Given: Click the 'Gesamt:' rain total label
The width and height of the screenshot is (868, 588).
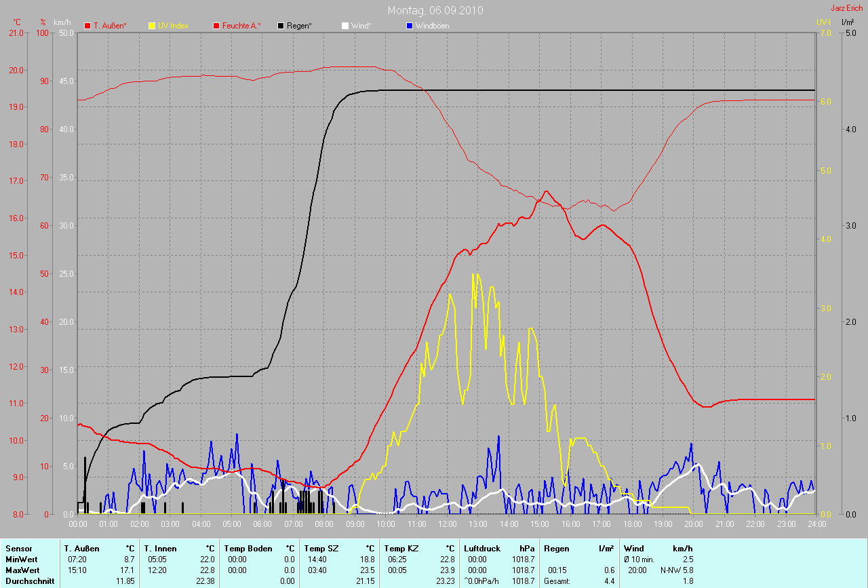Looking at the screenshot, I should [557, 581].
